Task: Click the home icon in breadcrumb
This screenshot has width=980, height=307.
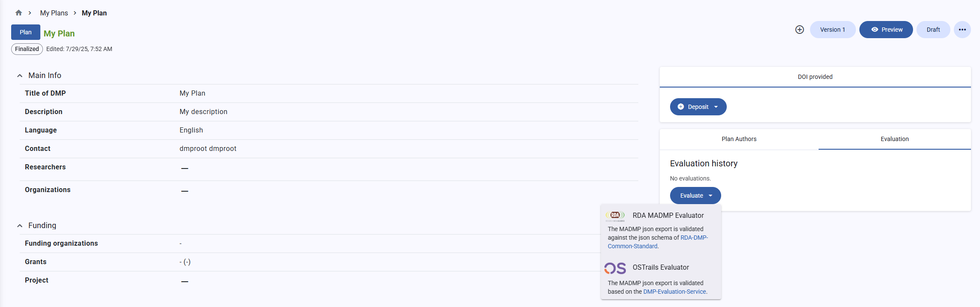Action: (18, 13)
